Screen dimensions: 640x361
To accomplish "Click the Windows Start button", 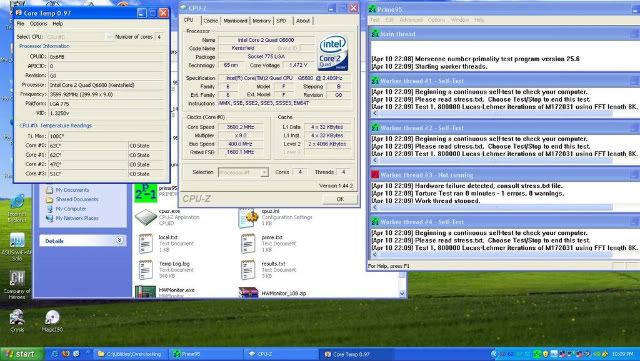I will pyautogui.click(x=22, y=354).
